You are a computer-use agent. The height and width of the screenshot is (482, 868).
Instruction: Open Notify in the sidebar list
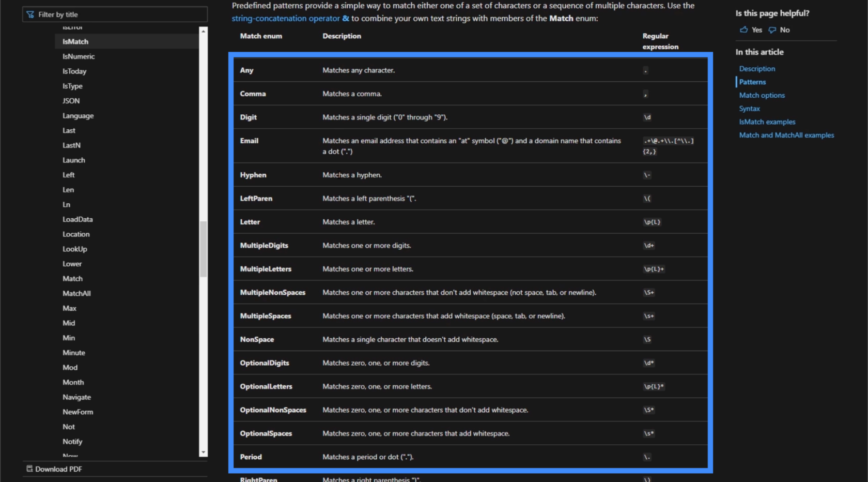click(x=72, y=442)
